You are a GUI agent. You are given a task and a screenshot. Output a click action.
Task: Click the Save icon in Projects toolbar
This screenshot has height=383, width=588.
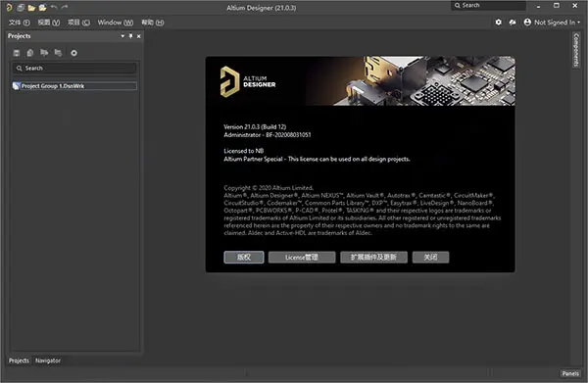click(x=17, y=53)
